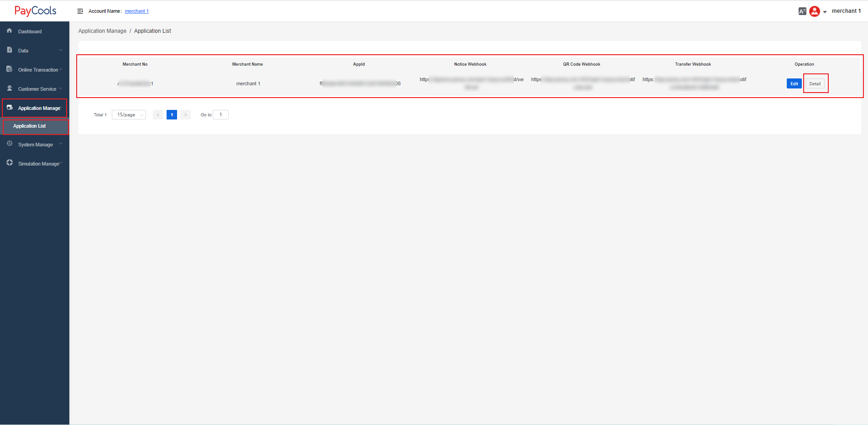Open the Application Manage menu
Screen dimensions: 868x425
(39, 108)
